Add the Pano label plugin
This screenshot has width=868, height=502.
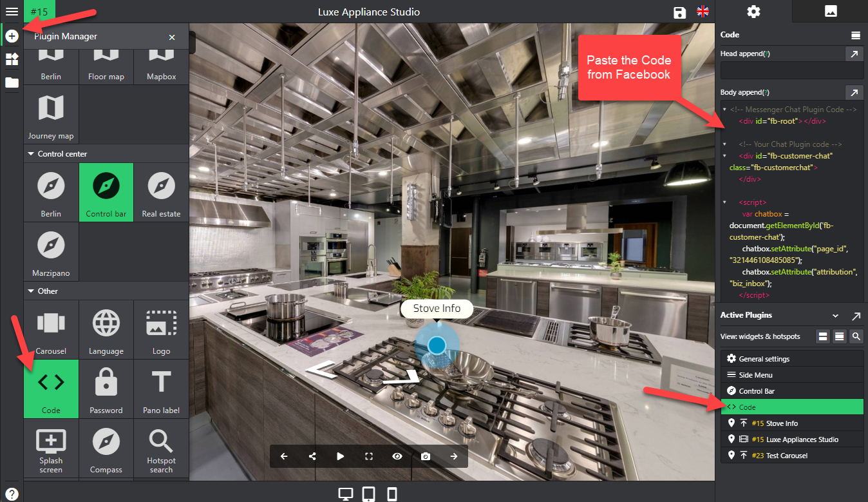pos(161,389)
